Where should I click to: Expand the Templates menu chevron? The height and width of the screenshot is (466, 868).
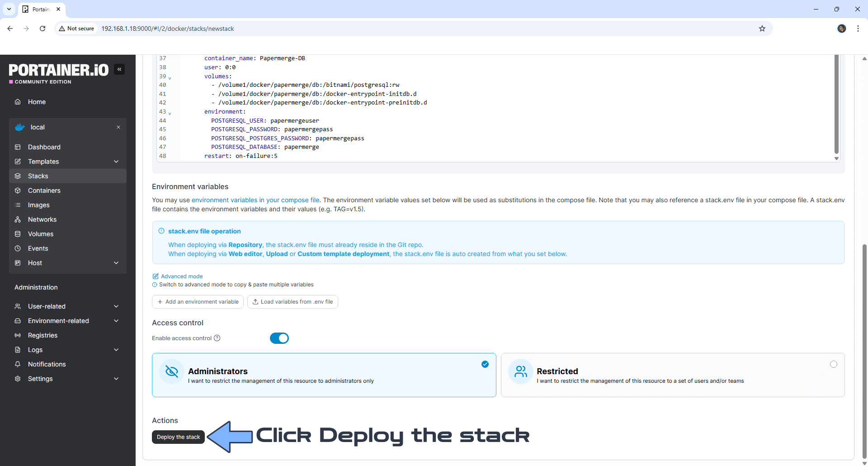116,162
